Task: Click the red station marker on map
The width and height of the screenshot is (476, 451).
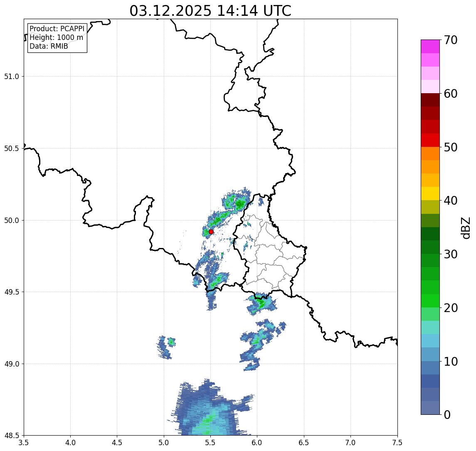Action: coord(211,232)
